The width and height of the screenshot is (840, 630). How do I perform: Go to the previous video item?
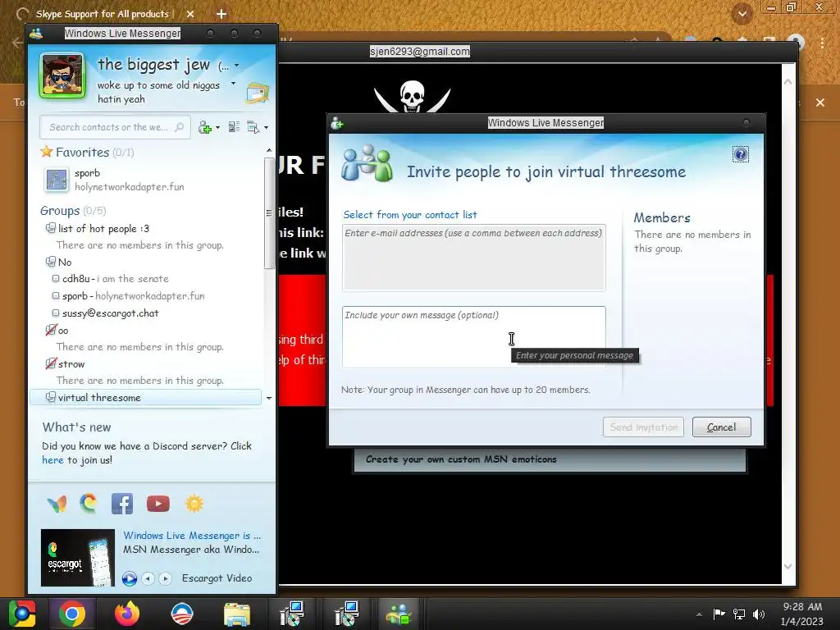click(148, 578)
